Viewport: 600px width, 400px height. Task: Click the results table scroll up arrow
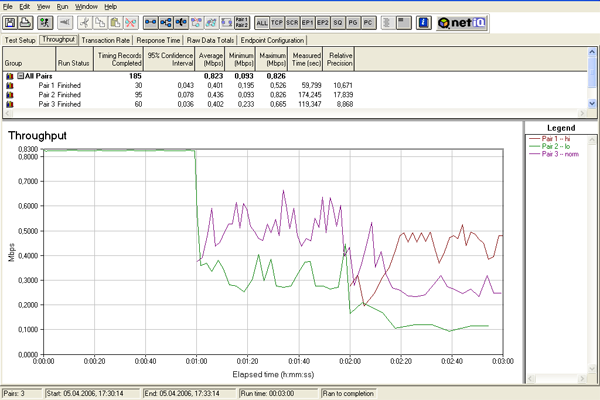point(592,52)
